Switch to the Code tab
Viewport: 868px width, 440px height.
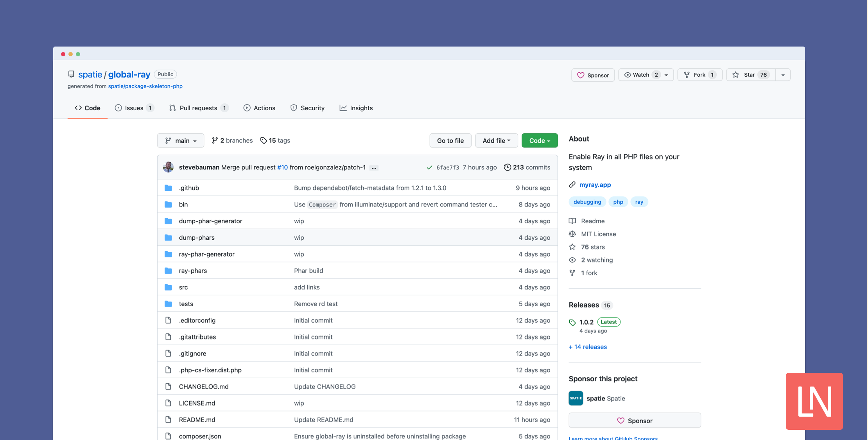coord(88,108)
